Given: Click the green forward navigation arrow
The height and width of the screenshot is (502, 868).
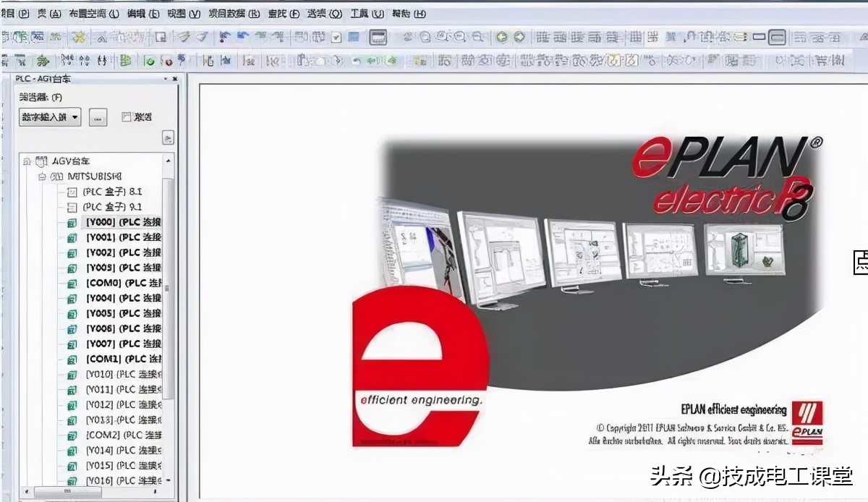Looking at the screenshot, I should click(519, 38).
